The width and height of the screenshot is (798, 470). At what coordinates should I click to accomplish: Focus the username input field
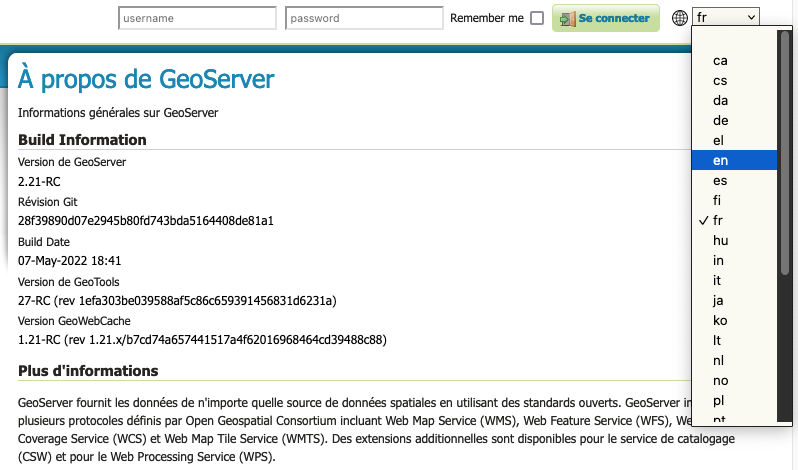[197, 18]
